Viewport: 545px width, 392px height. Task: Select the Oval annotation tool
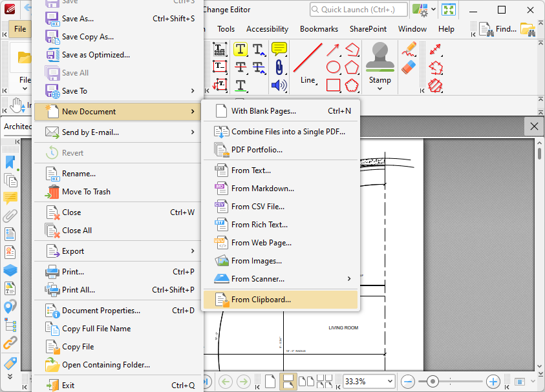pos(334,68)
